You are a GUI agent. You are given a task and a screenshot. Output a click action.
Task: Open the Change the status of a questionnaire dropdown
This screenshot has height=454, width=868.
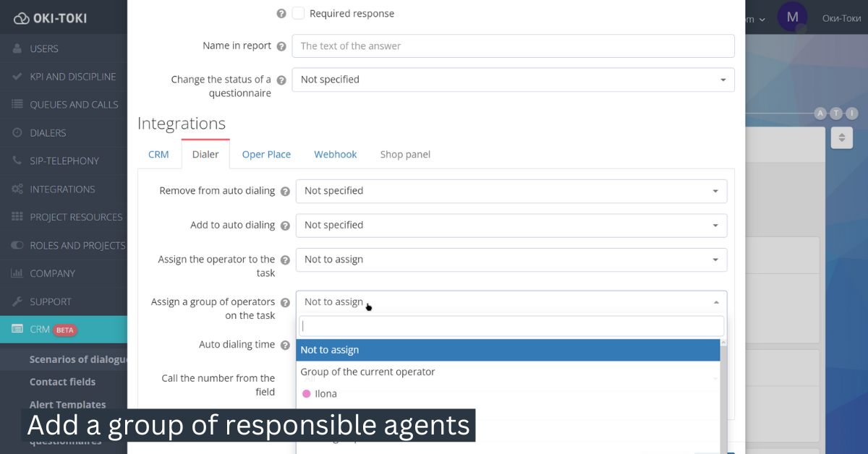[513, 80]
